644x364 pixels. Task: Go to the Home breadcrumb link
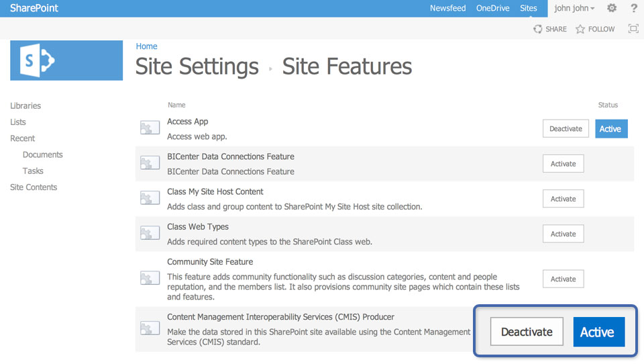[x=147, y=46]
